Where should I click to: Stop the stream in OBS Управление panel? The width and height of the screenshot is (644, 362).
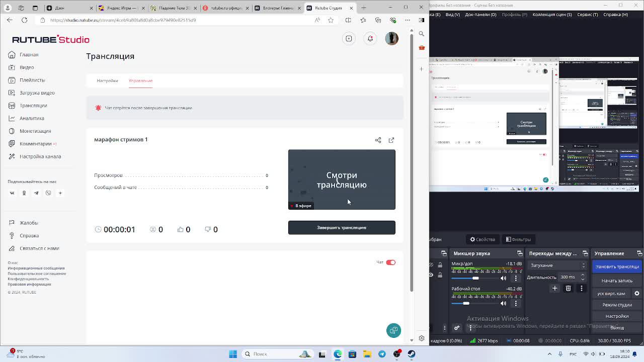(x=616, y=267)
